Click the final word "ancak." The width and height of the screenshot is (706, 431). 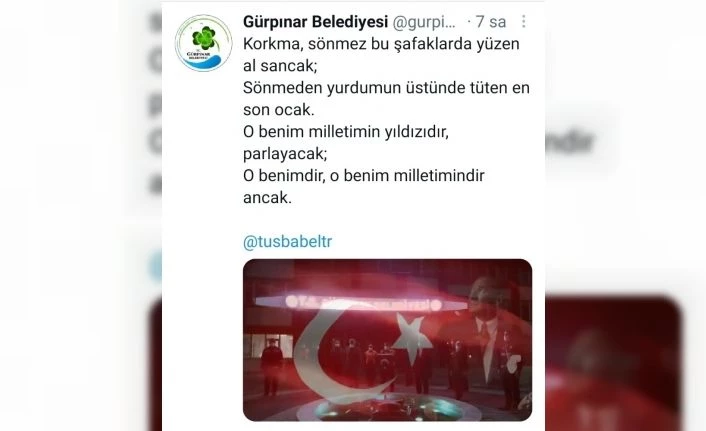pos(267,198)
